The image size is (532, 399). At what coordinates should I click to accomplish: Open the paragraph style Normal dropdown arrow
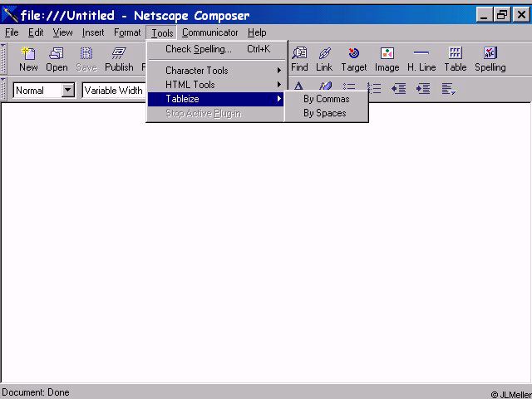tap(68, 91)
